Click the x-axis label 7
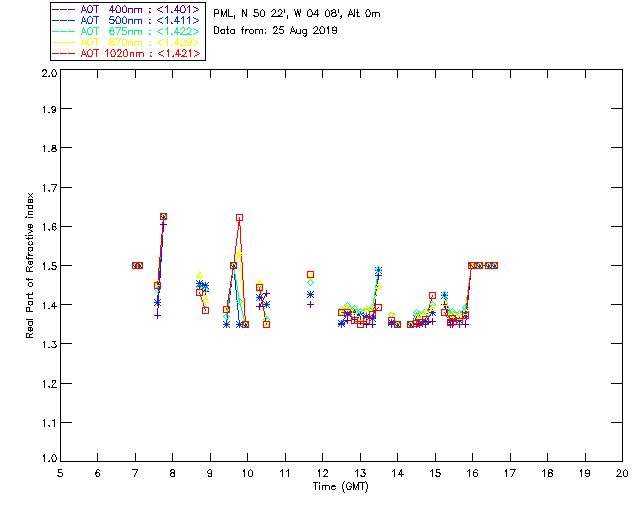Screen dimensions: 640x512 click(x=135, y=473)
